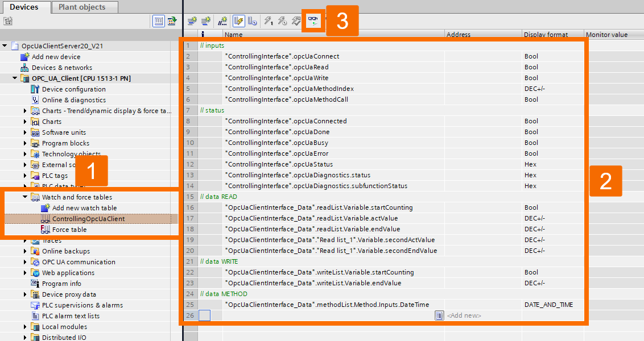Click the Software units folder icon
Image resolution: width=644 pixels, height=341 pixels.
[x=35, y=132]
